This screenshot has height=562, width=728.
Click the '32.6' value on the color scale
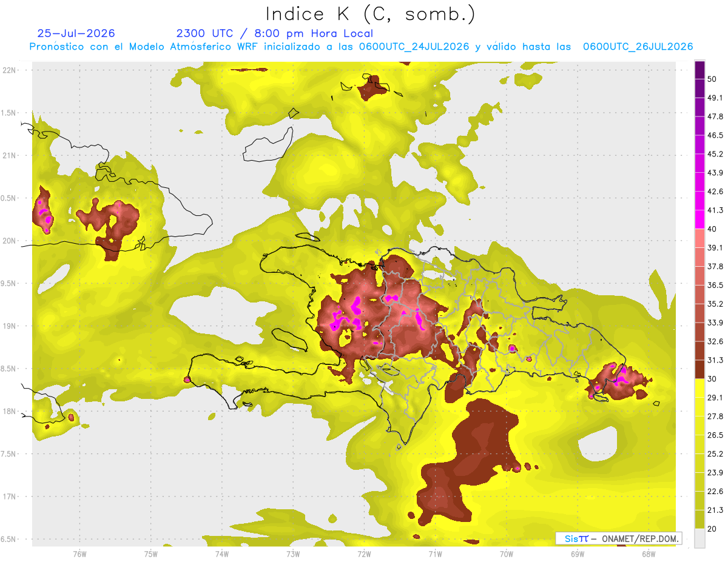pos(715,341)
